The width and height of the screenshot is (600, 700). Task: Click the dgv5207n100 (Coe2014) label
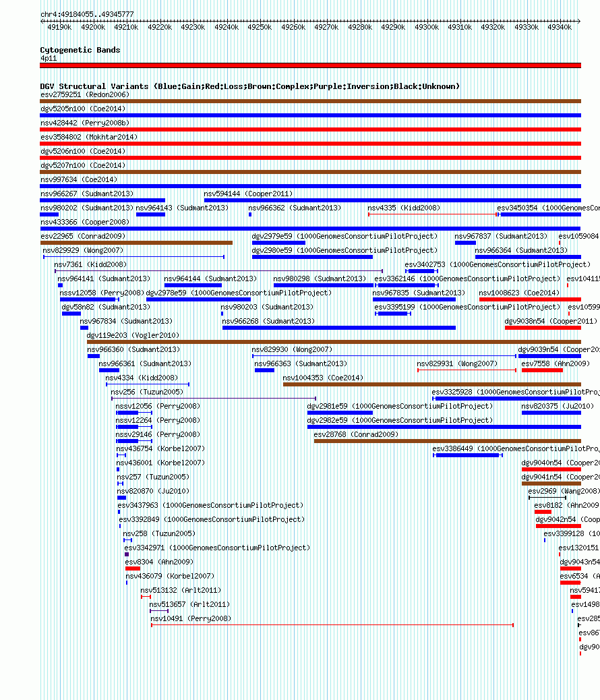83,166
